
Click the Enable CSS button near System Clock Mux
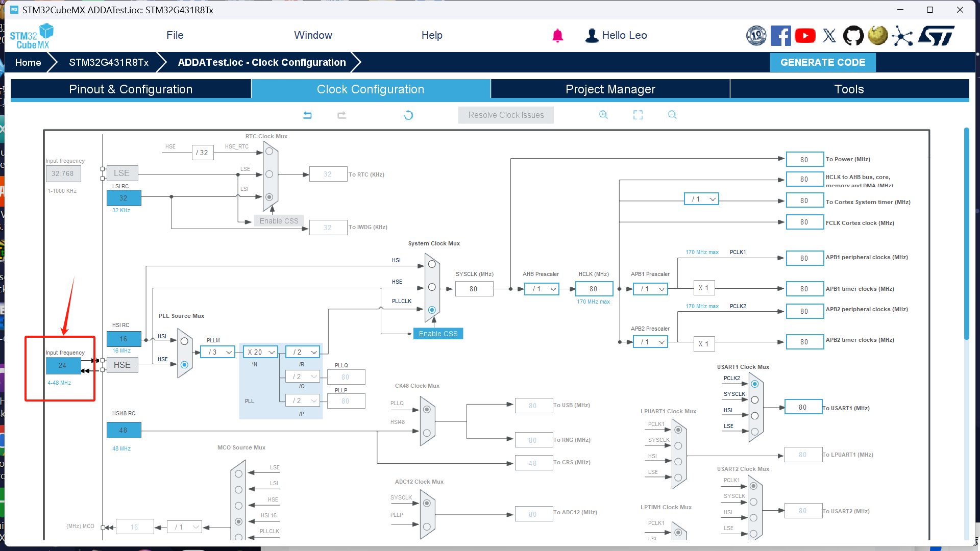coord(438,334)
